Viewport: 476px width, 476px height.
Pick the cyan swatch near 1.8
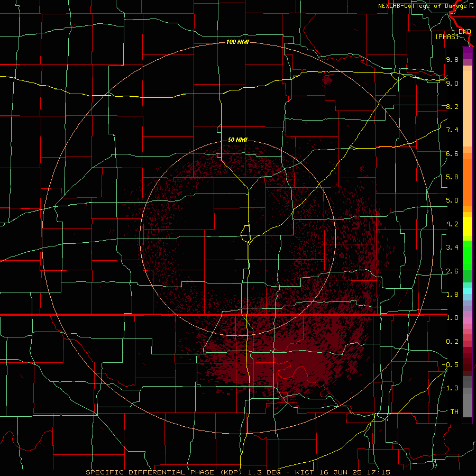[x=467, y=291]
